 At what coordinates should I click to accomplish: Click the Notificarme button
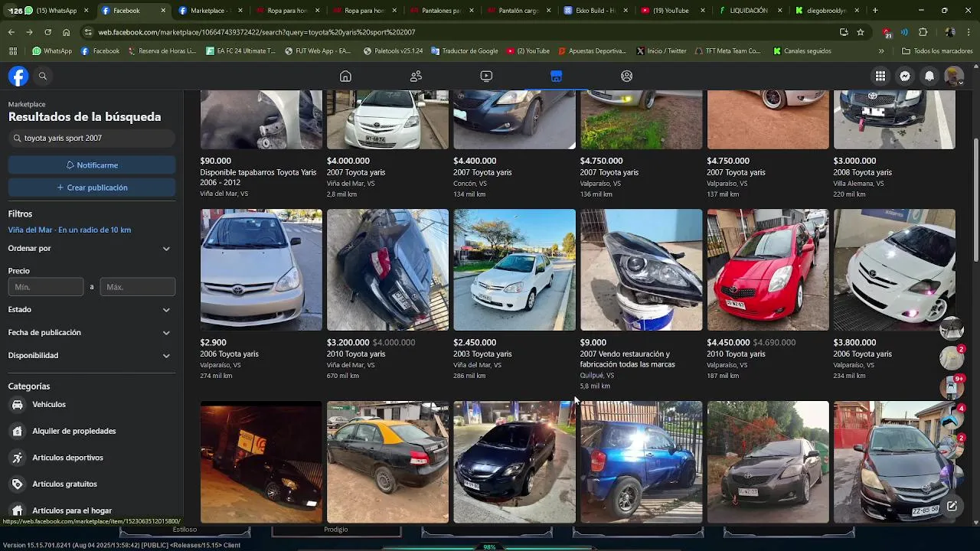click(92, 165)
